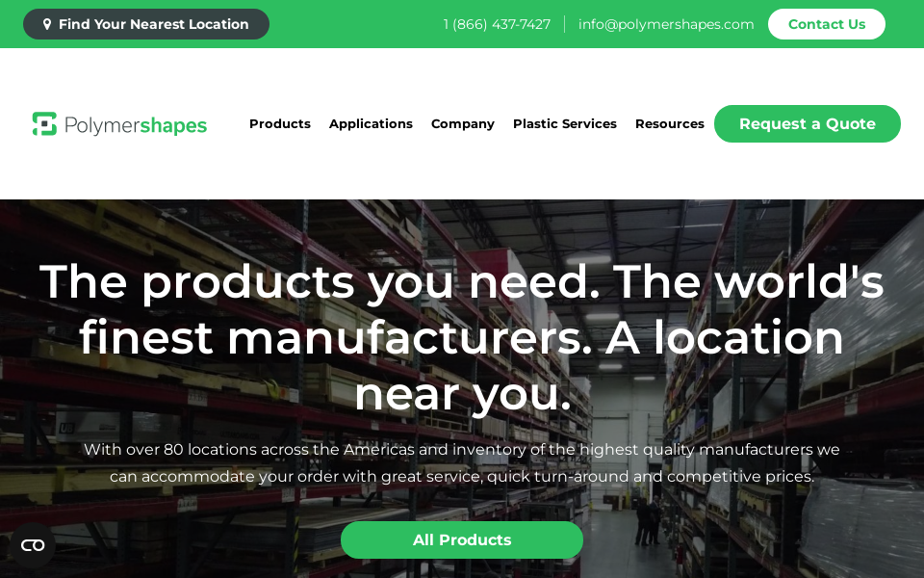Click the warehouse ceiling lights in background
Screen dimensions: 924x578
pos(589,259)
